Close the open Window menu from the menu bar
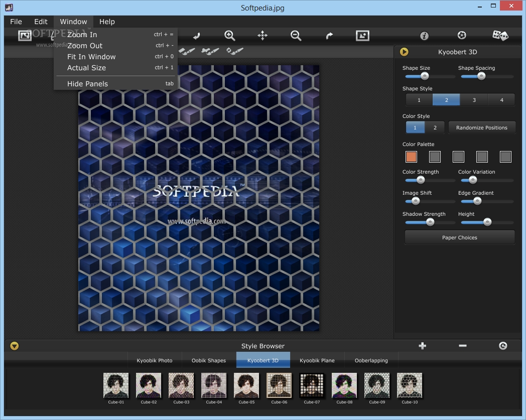Screen dimensions: 526x420 point(73,22)
